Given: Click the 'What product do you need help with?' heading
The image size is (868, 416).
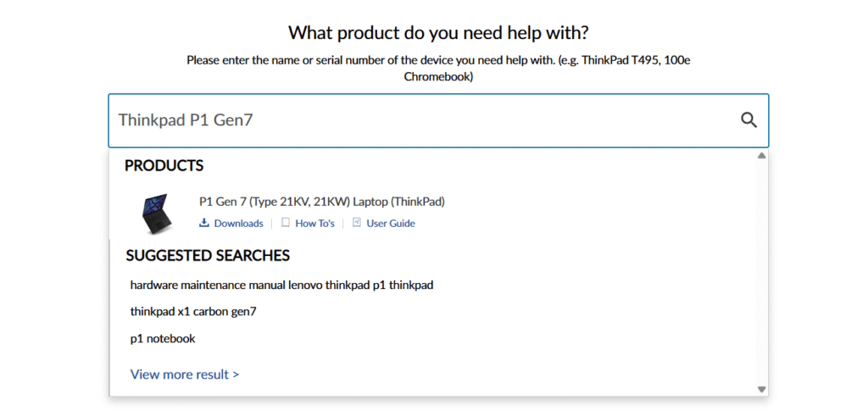Looking at the screenshot, I should coord(438,33).
